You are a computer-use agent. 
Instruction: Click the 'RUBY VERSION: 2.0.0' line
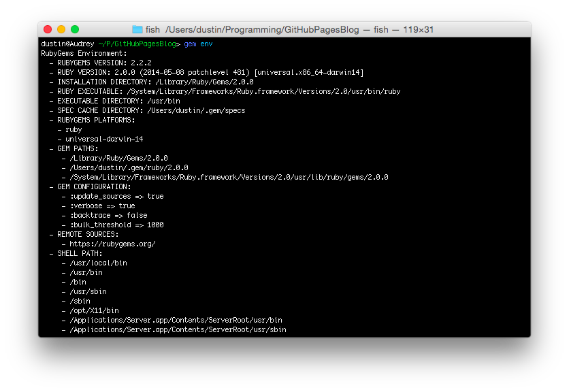[x=206, y=72]
